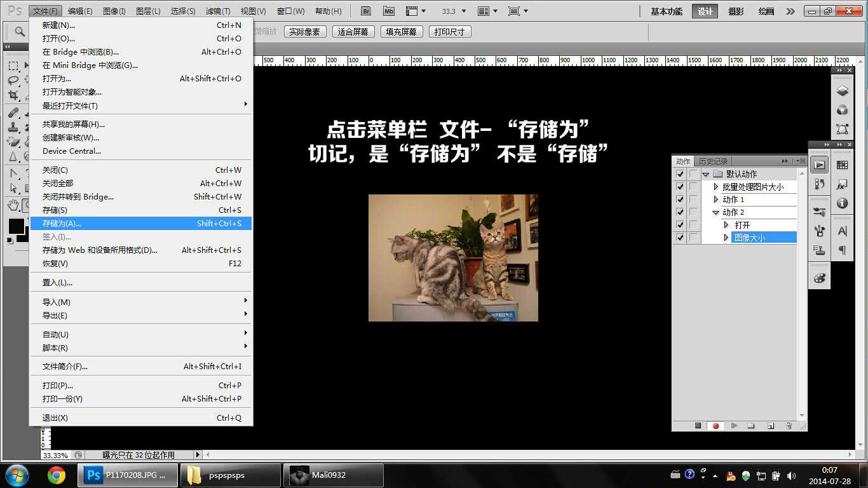This screenshot has height=488, width=868.
Task: Open the Clone Source stamp panel icon
Action: click(819, 250)
